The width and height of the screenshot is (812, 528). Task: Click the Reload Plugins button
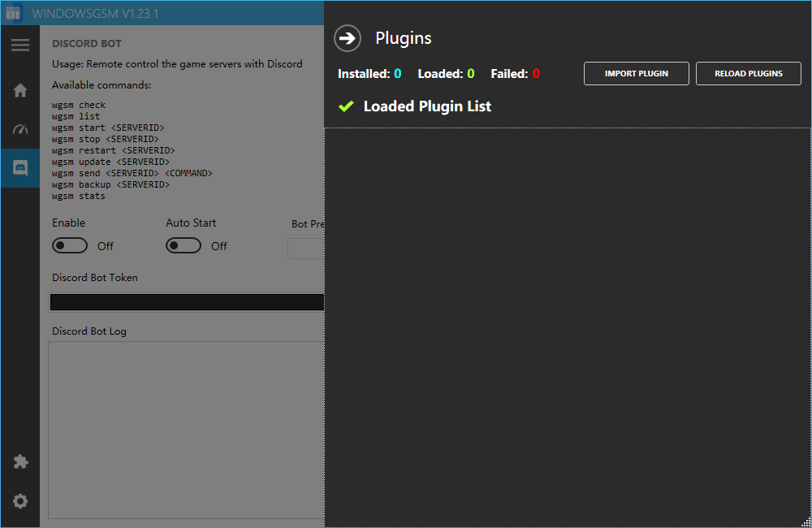[748, 73]
